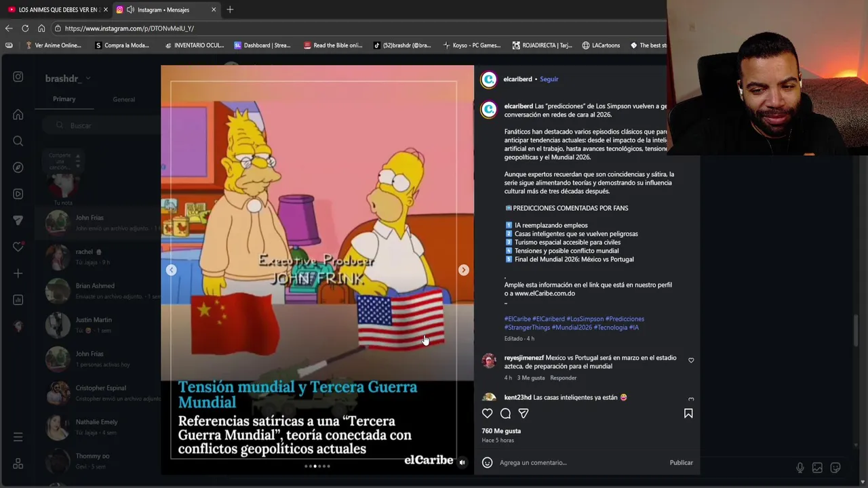Create new post with plus icon
The width and height of the screenshot is (868, 488).
tap(18, 273)
